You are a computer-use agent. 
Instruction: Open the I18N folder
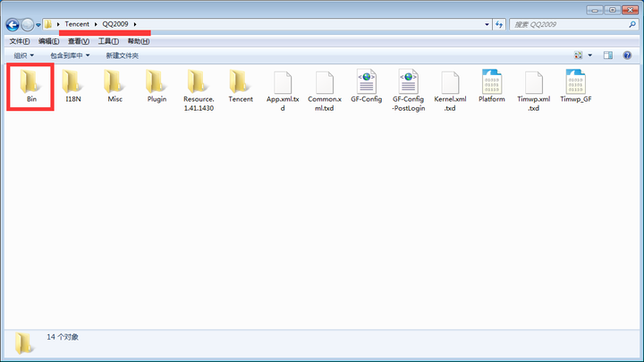[72, 86]
